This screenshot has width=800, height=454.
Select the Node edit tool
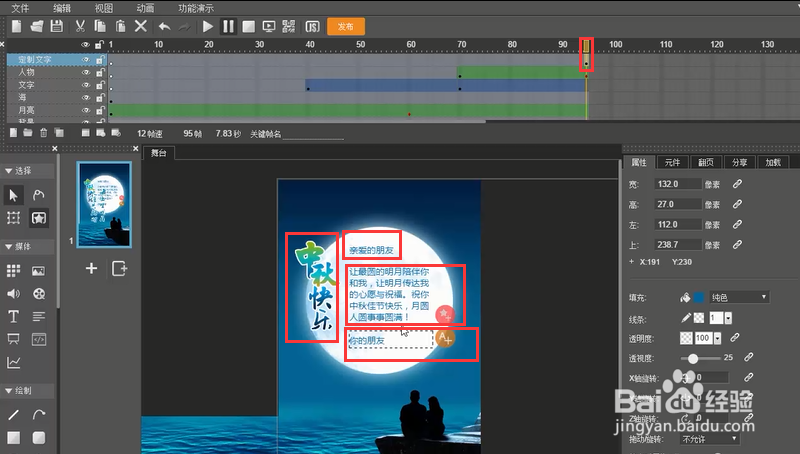pyautogui.click(x=39, y=195)
